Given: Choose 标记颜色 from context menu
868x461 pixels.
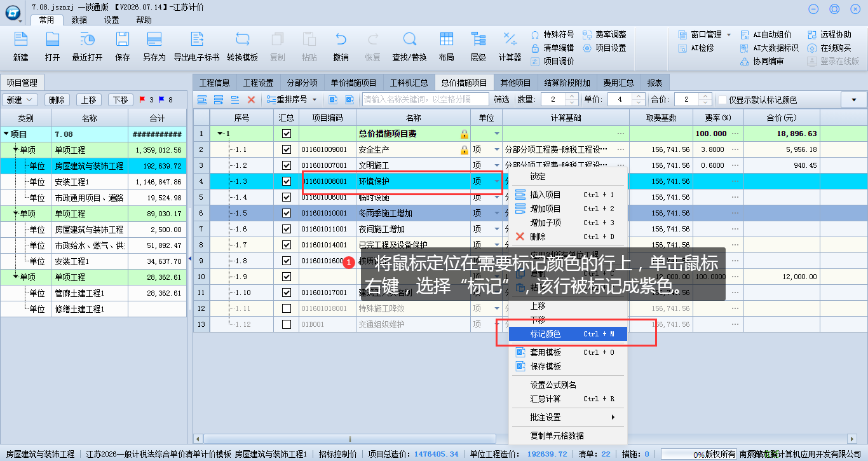Looking at the screenshot, I should 568,334.
